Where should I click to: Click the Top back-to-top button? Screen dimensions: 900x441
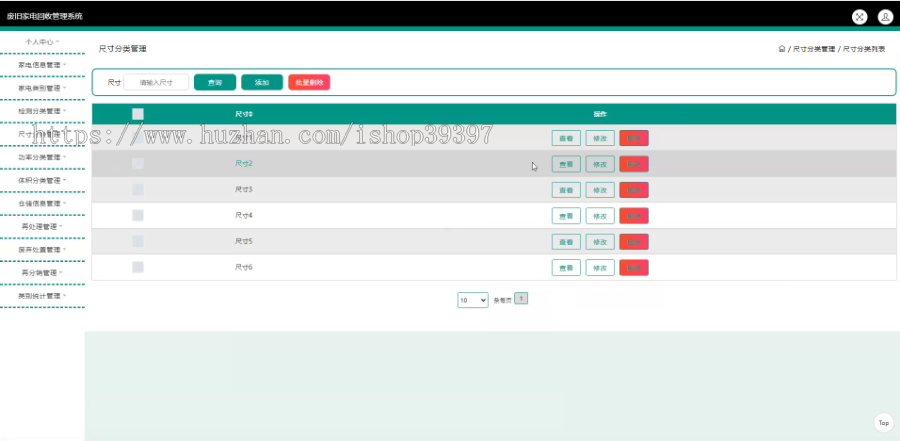[884, 423]
